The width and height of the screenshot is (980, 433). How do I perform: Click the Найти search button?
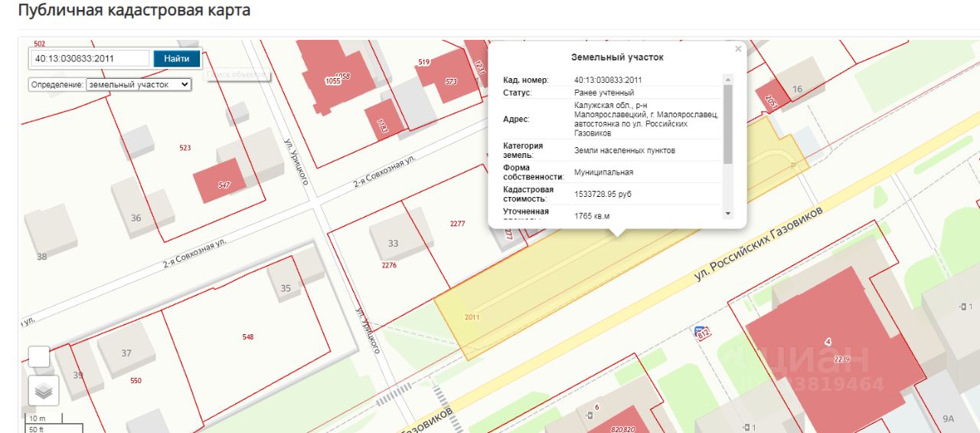pyautogui.click(x=177, y=58)
